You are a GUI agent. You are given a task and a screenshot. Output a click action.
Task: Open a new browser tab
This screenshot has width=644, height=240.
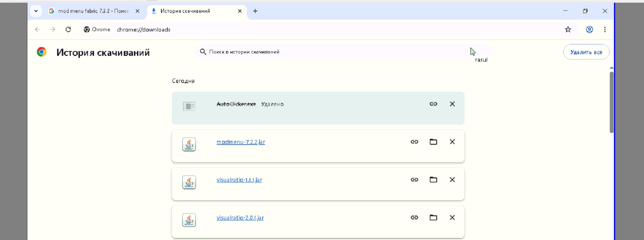point(255,11)
